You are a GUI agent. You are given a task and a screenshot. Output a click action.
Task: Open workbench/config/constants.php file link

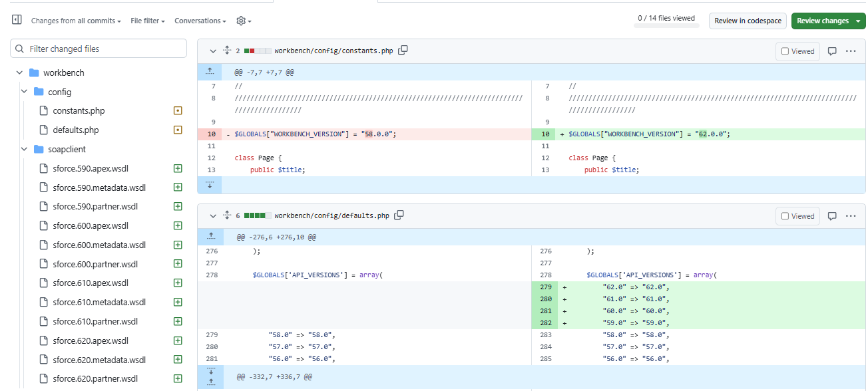point(333,51)
